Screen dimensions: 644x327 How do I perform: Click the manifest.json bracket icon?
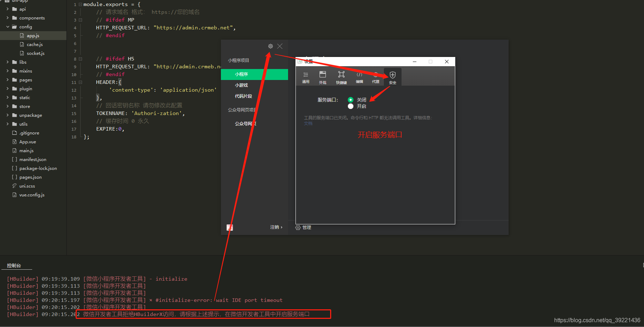[x=14, y=160]
